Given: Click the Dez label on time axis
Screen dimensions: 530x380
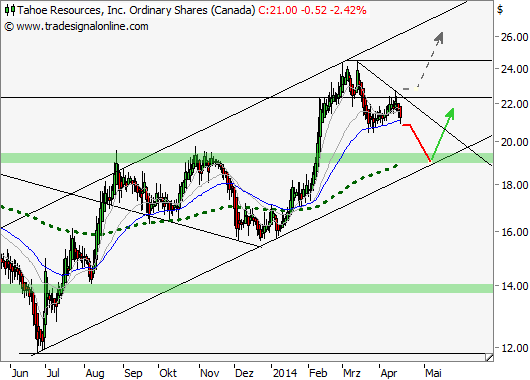Looking at the screenshot, I should [x=244, y=373].
